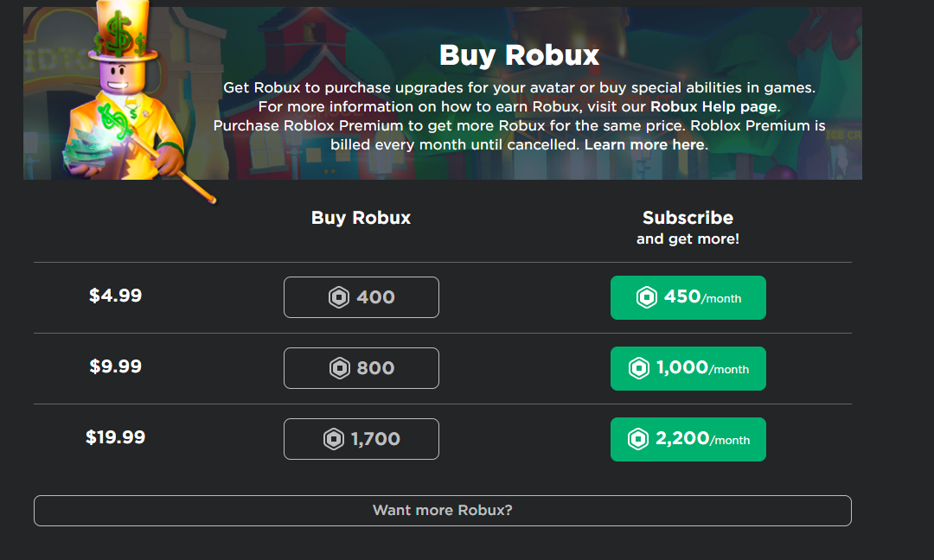The width and height of the screenshot is (934, 560).
Task: Click the $4.99 price label
Action: (116, 296)
